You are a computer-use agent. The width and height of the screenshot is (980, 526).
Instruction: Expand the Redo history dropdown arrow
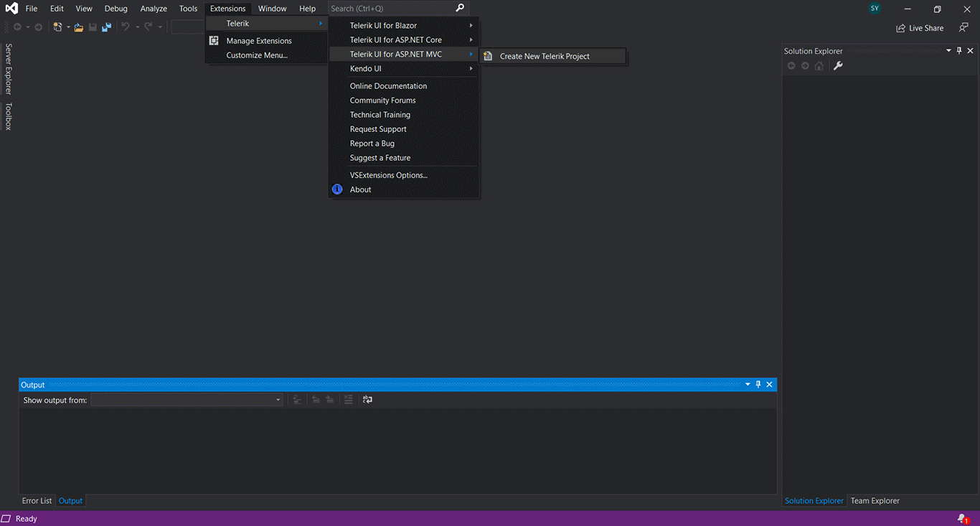[x=159, y=27]
